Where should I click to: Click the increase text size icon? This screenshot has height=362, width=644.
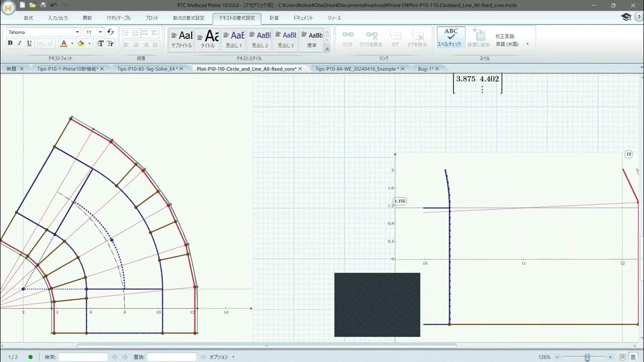pyautogui.click(x=100, y=44)
